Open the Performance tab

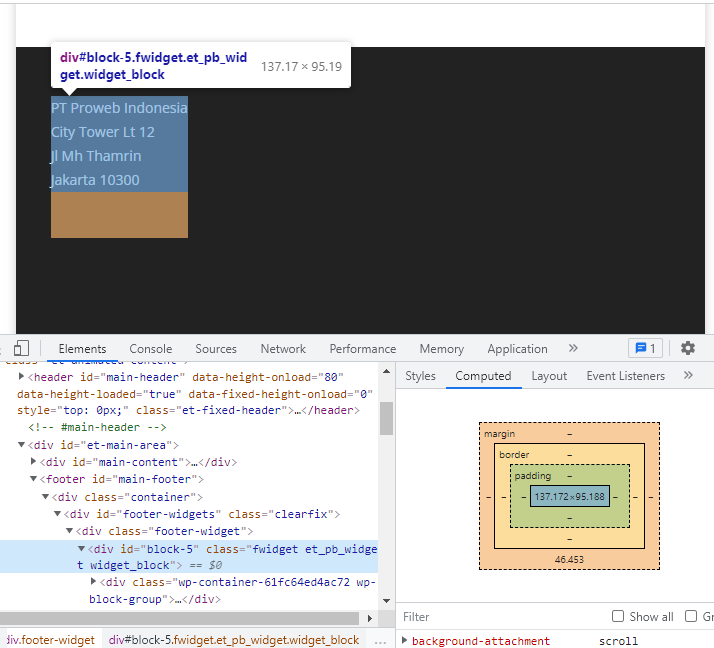coord(362,349)
